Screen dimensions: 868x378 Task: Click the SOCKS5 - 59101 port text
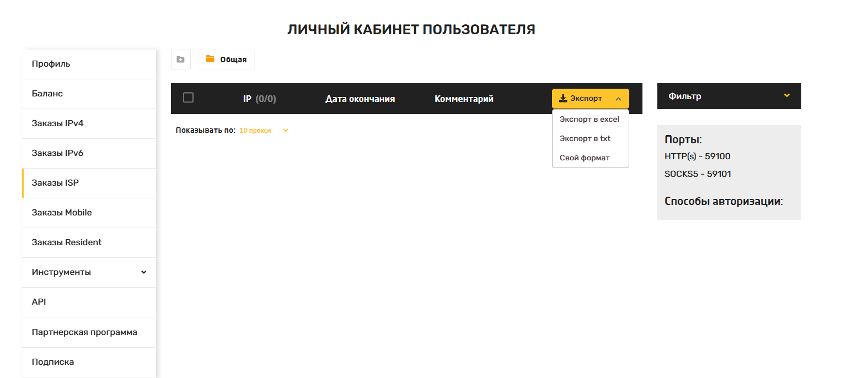(698, 174)
